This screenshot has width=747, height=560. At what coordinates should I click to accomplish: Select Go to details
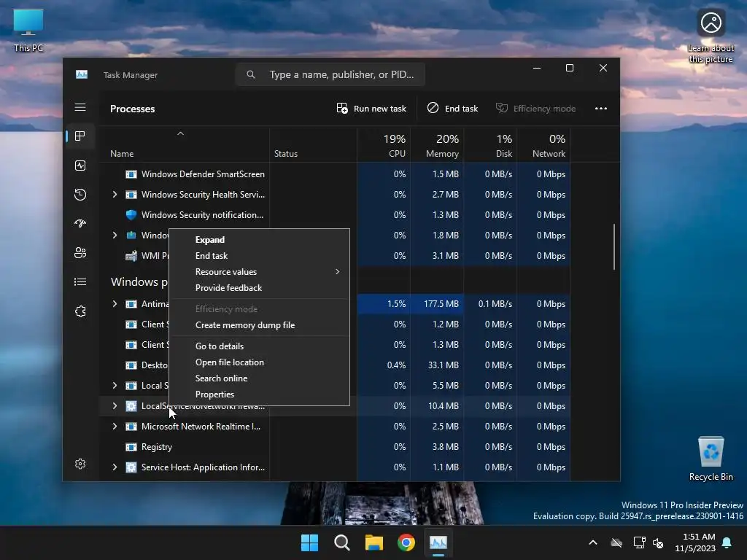(259, 346)
